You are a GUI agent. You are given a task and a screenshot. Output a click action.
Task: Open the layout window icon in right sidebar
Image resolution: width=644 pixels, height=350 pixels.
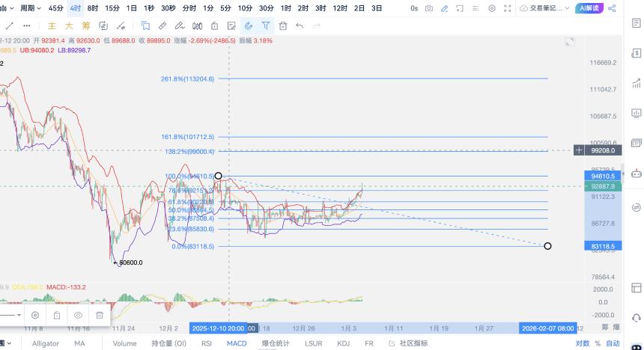point(637,288)
